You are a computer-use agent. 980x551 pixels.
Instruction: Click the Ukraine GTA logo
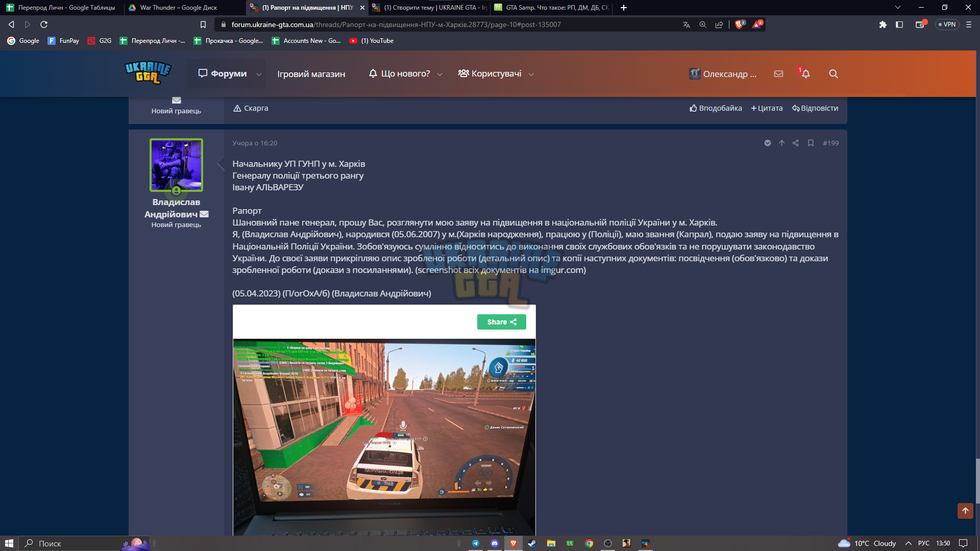click(148, 72)
